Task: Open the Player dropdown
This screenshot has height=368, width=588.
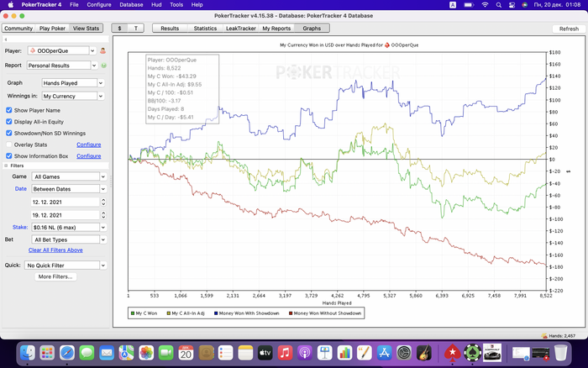Action: [x=62, y=50]
